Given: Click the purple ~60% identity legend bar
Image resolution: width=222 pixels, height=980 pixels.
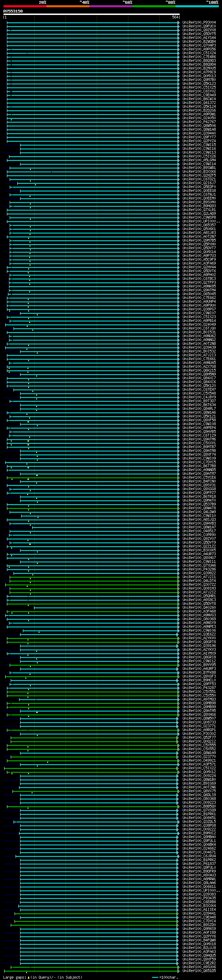Looking at the screenshot, I should [111, 6].
